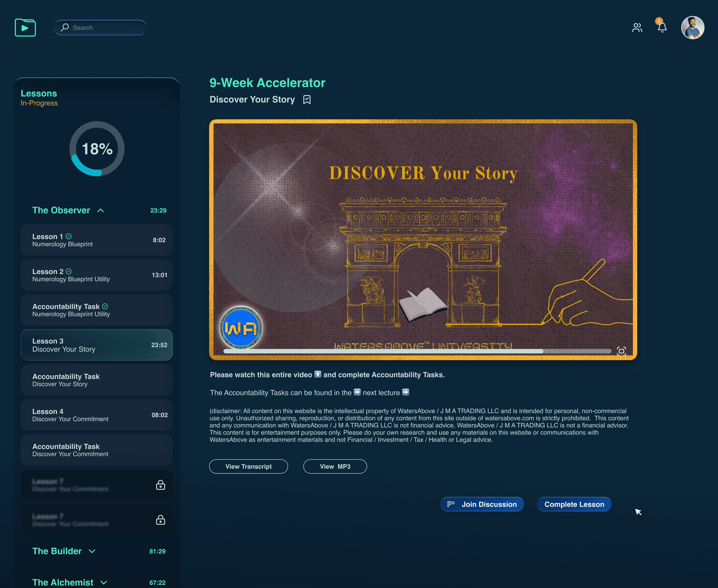The image size is (718, 588).
Task: Collapse The Observer section
Action: click(x=101, y=210)
